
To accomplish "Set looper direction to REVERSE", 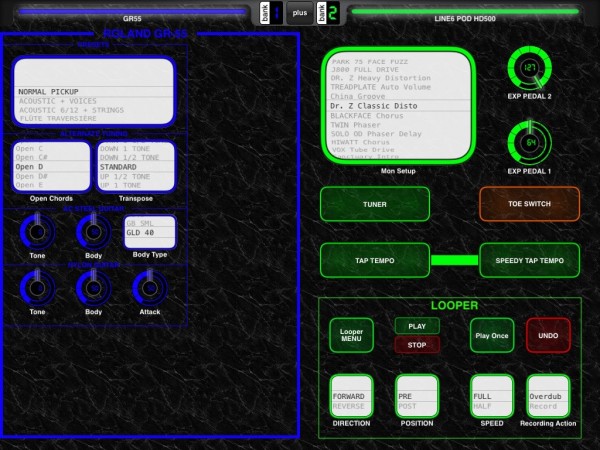I will click(x=351, y=406).
